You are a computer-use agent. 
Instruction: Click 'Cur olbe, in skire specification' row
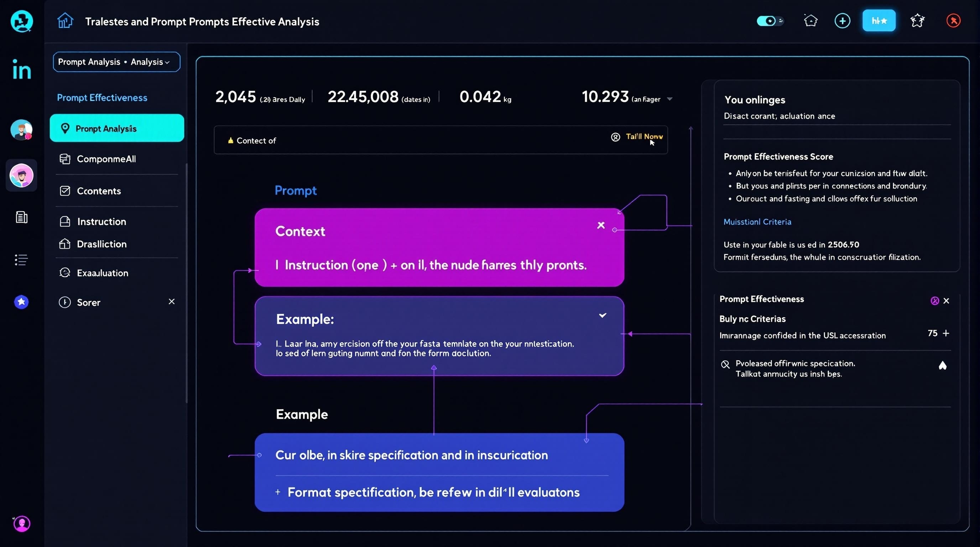tap(412, 455)
